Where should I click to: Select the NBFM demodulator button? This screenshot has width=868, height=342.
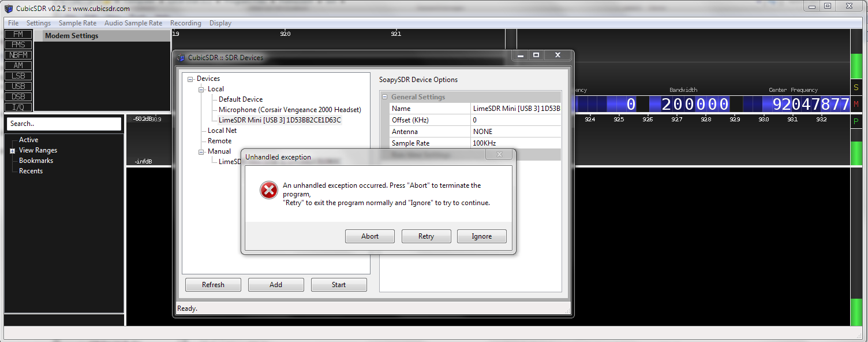pos(18,55)
